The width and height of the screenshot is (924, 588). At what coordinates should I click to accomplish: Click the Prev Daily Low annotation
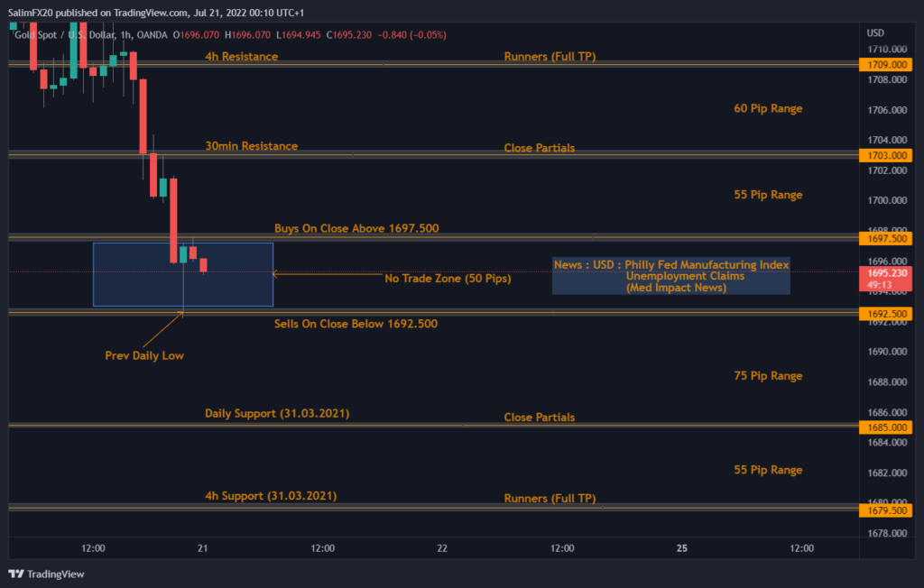143,355
